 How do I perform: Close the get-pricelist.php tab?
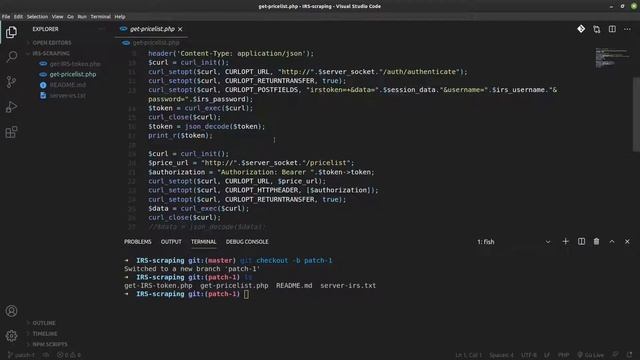tap(180, 29)
